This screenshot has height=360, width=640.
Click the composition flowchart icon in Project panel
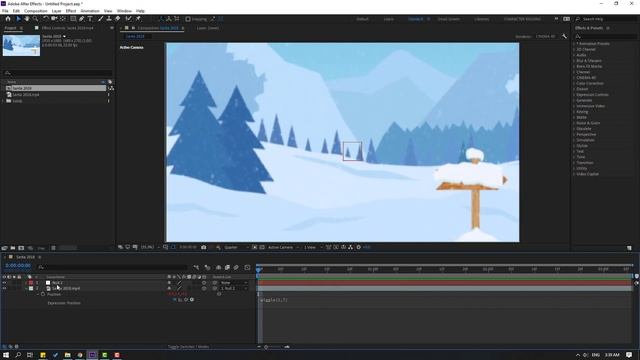[x=111, y=88]
